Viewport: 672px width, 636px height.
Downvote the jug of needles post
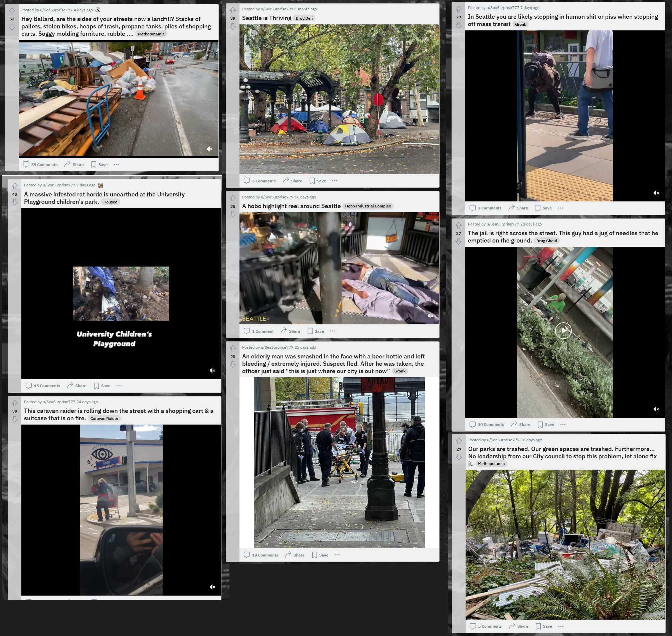point(458,242)
